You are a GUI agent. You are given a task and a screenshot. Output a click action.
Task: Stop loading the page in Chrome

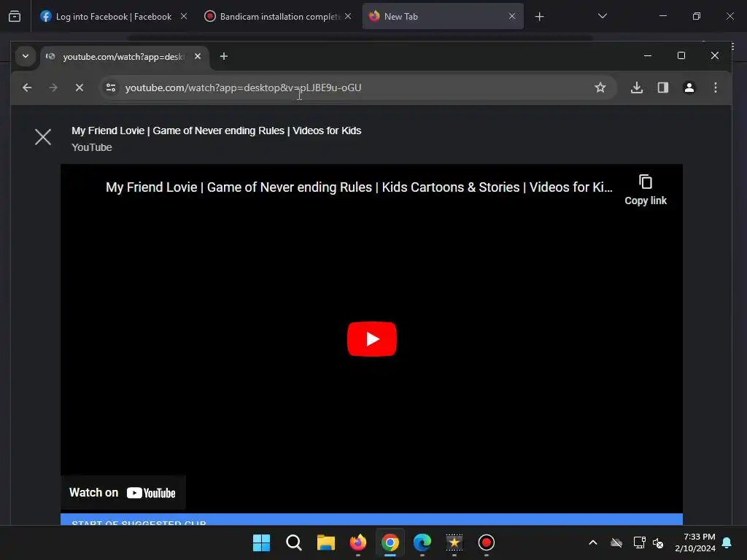click(80, 87)
